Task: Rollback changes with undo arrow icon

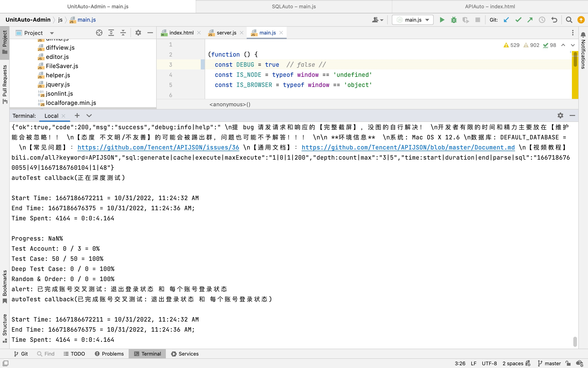Action: 554,20
